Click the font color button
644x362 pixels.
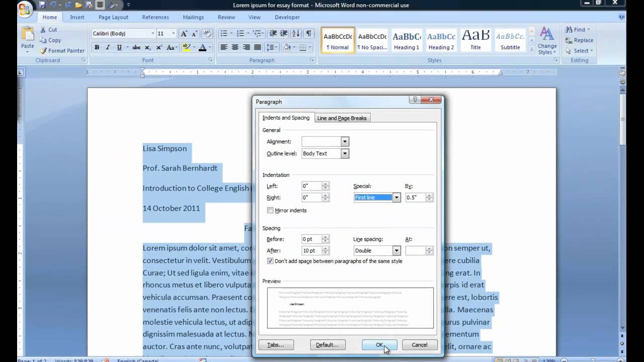click(x=202, y=48)
